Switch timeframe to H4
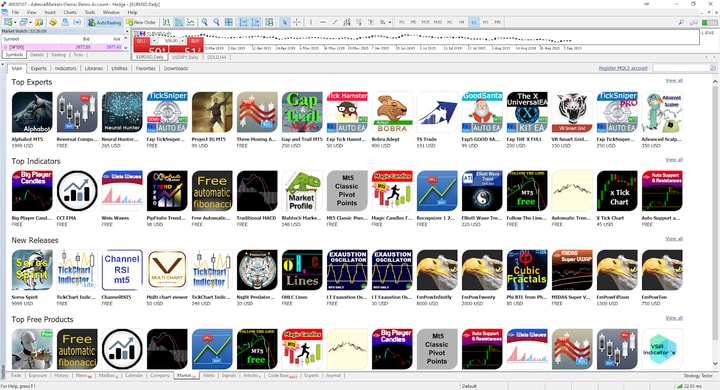Image resolution: width=720 pixels, height=390 pixels. pyautogui.click(x=462, y=22)
